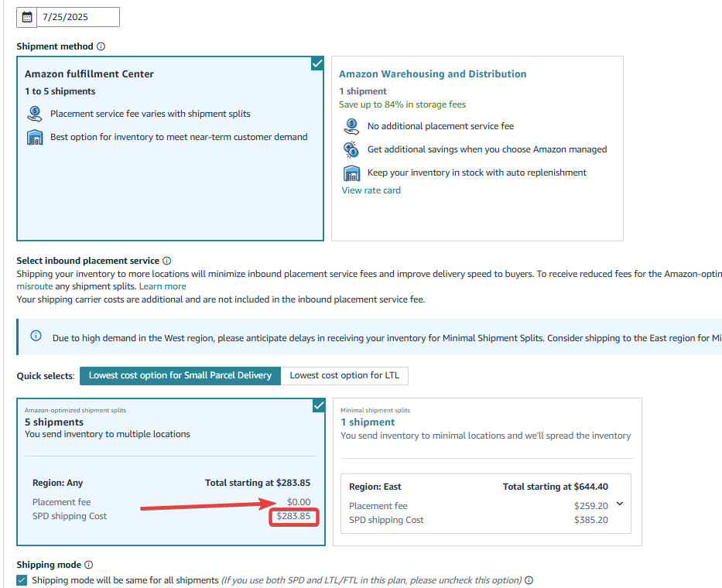722x588 pixels.
Task: Show info tooltip next to Shipment method
Action: pos(101,46)
